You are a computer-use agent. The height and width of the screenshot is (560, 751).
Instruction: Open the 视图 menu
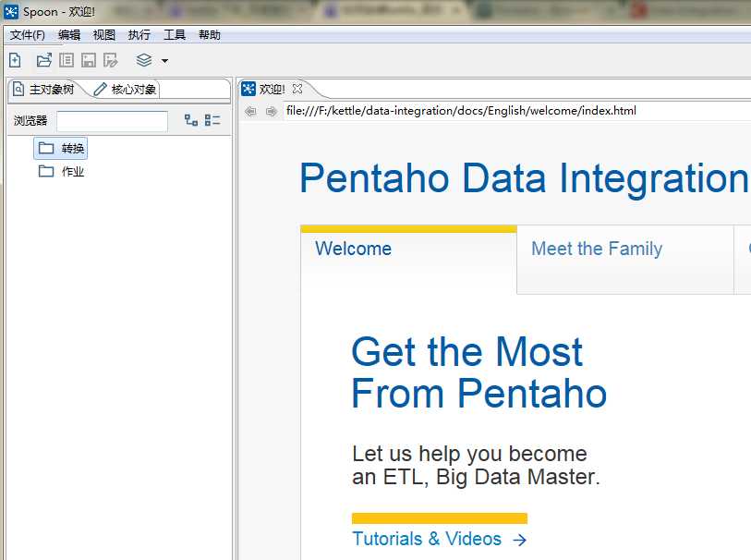pos(104,35)
